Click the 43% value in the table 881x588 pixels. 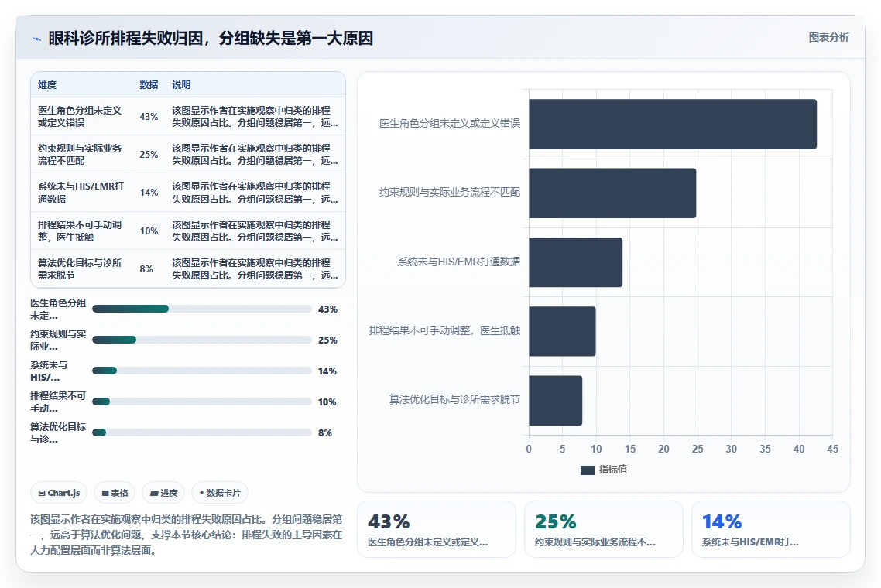[149, 117]
